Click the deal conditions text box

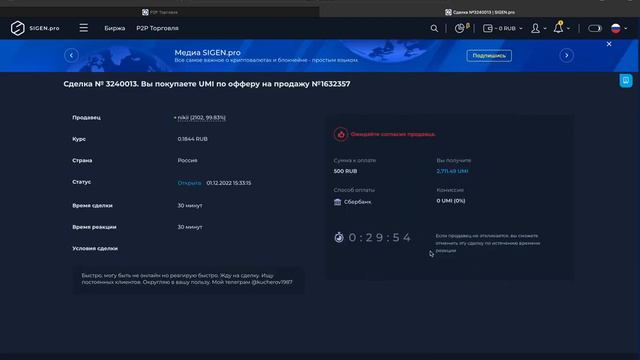coord(188,279)
